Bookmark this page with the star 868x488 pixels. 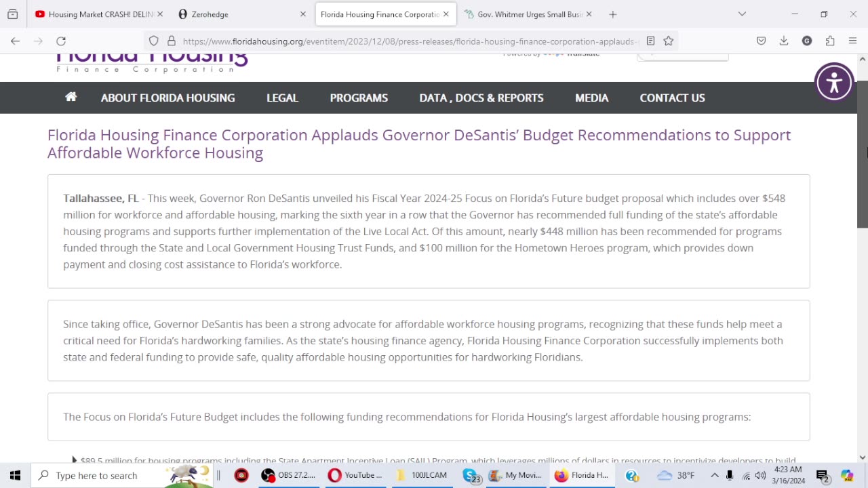669,41
